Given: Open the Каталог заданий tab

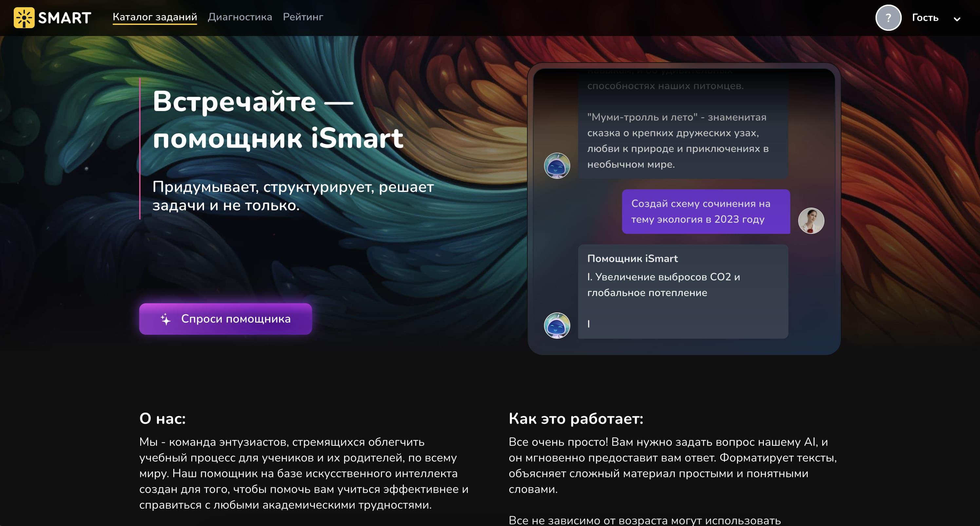Looking at the screenshot, I should click(x=155, y=17).
